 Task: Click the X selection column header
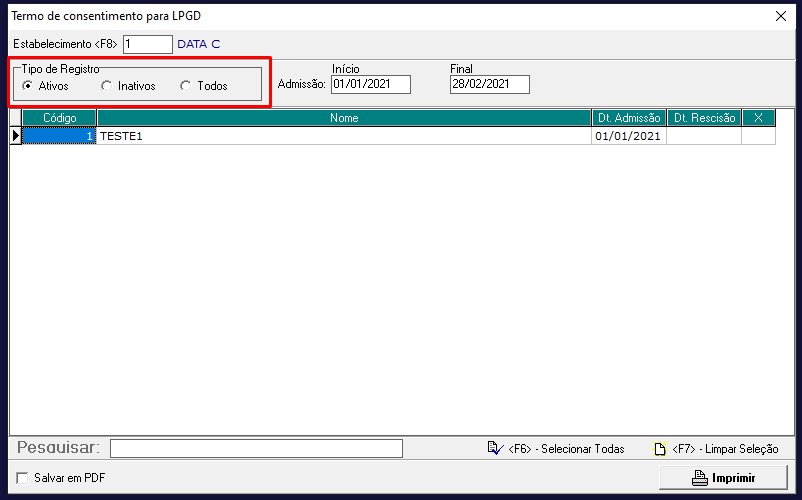(x=759, y=118)
